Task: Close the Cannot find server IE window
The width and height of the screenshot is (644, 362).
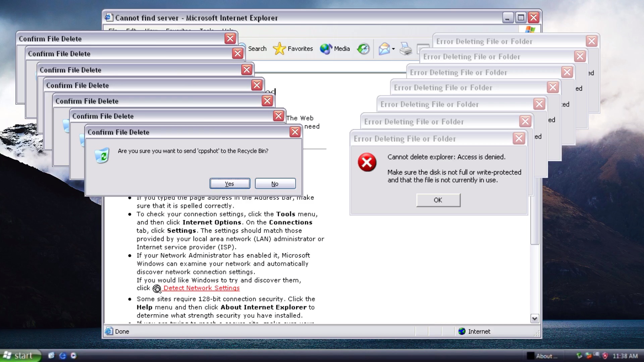Action: click(x=533, y=17)
